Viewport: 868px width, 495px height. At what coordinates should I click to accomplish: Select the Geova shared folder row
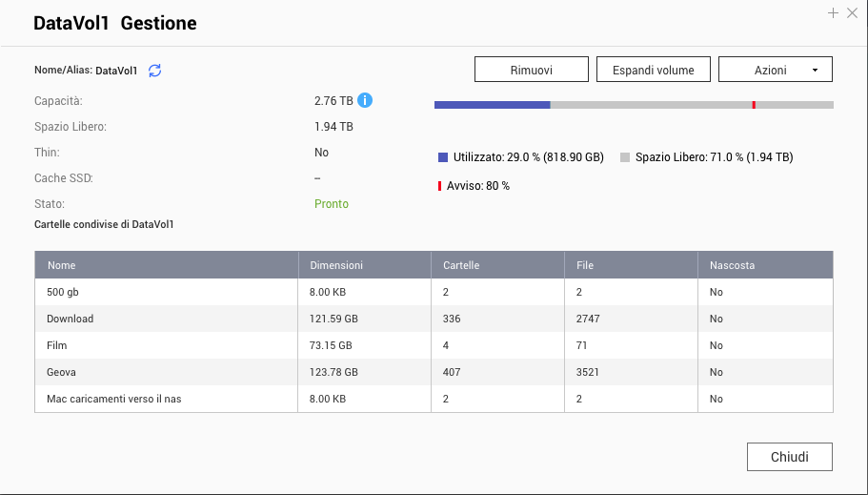(x=62, y=372)
